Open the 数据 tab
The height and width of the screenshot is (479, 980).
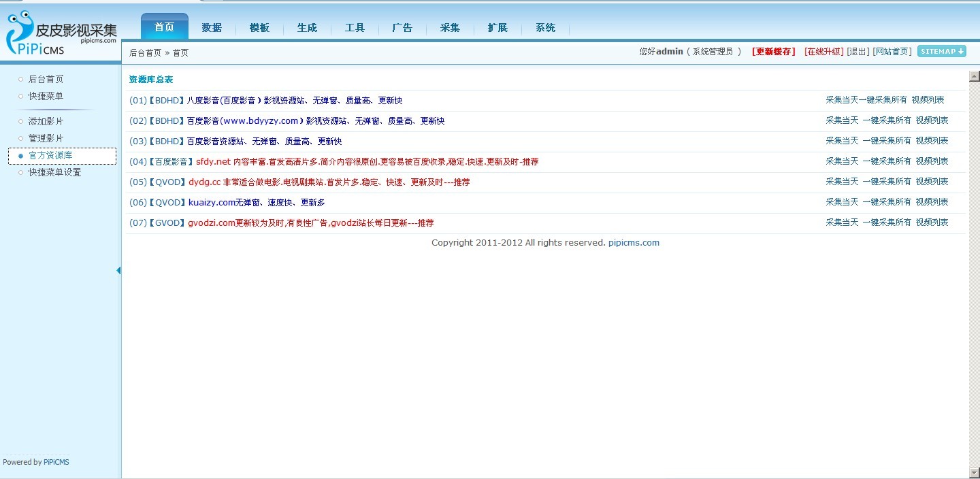[212, 28]
